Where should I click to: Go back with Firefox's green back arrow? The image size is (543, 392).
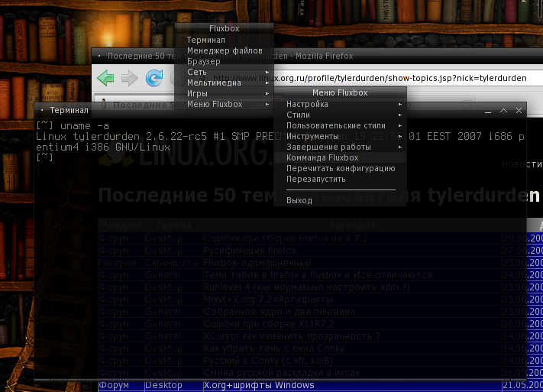(x=106, y=78)
